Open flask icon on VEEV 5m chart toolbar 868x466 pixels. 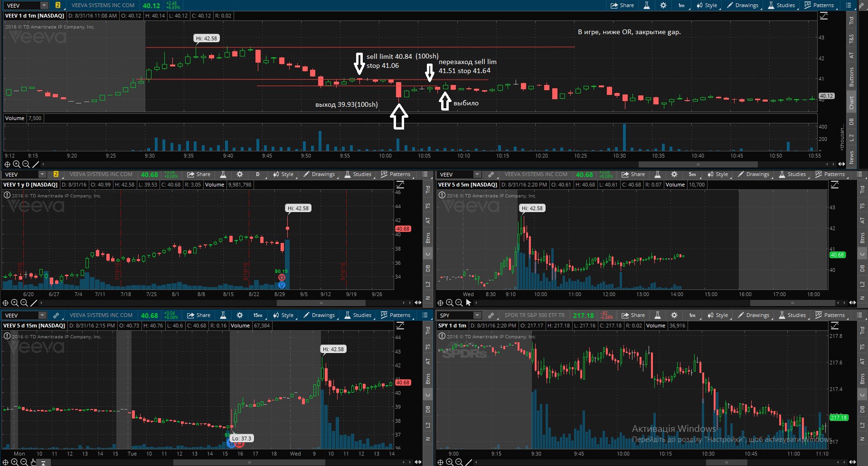tap(658, 174)
